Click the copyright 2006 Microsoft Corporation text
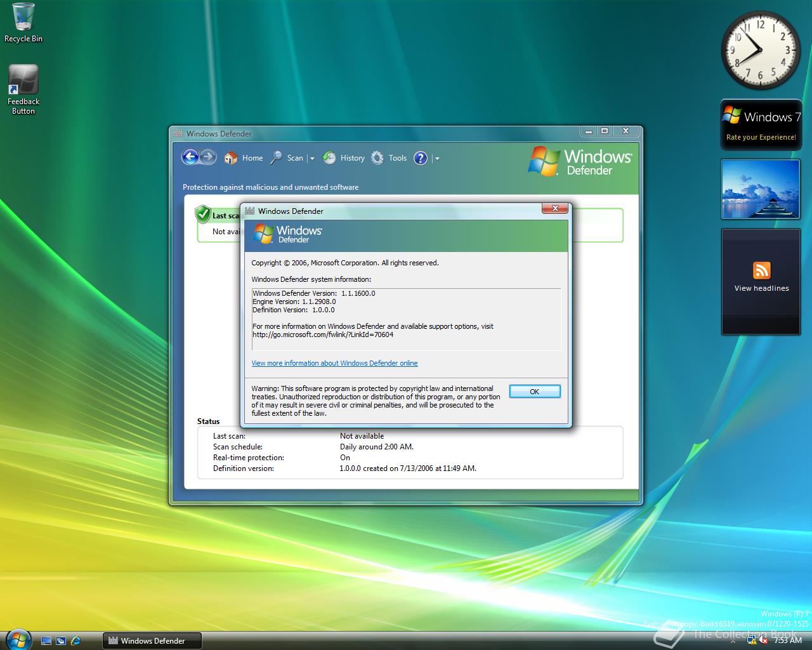The image size is (812, 650). tap(345, 263)
